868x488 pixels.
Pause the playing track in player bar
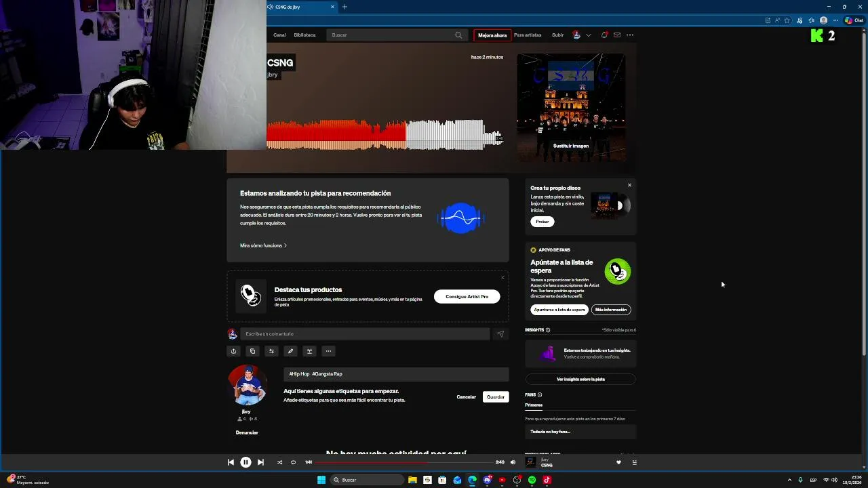245,462
